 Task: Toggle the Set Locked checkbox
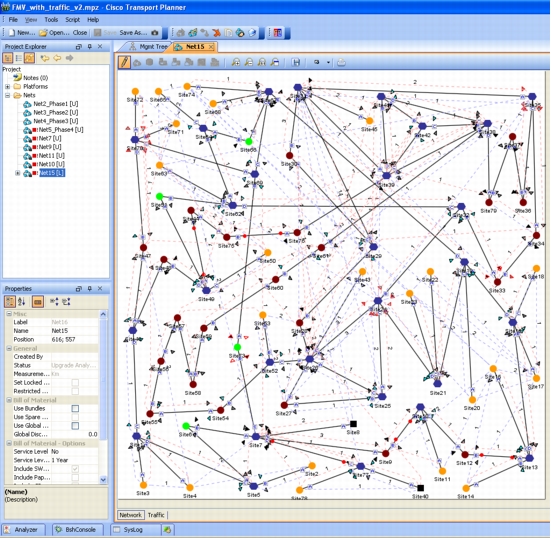coord(75,382)
